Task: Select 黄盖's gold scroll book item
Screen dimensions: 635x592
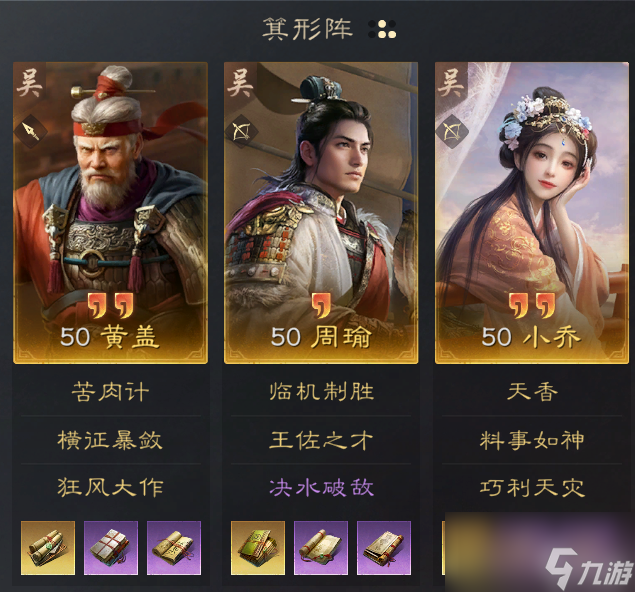Action: (48, 548)
